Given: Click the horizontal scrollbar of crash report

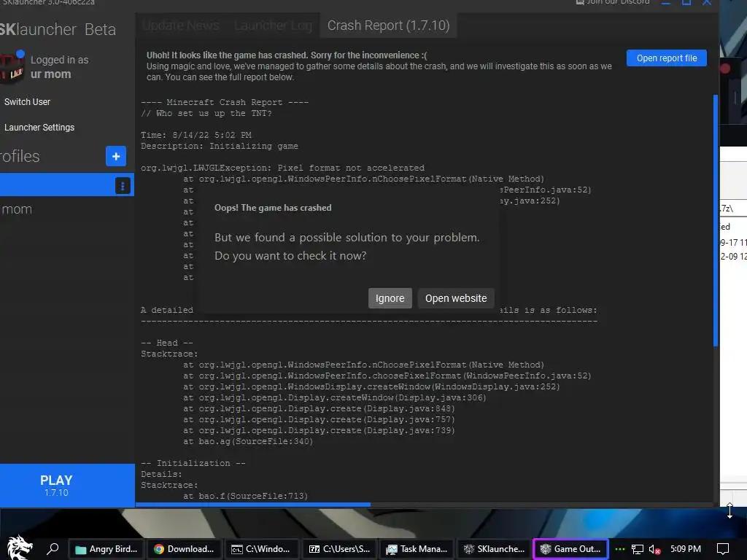Looking at the screenshot, I should [253, 505].
